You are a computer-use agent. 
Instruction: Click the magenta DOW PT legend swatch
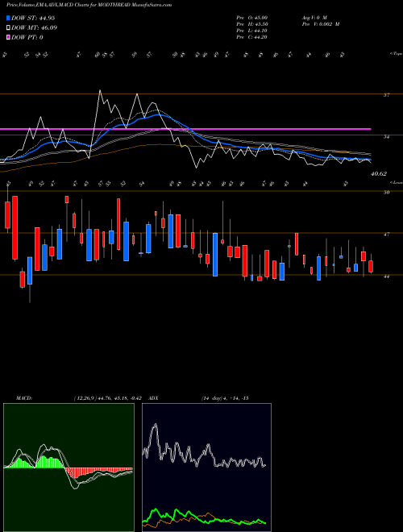8,37
